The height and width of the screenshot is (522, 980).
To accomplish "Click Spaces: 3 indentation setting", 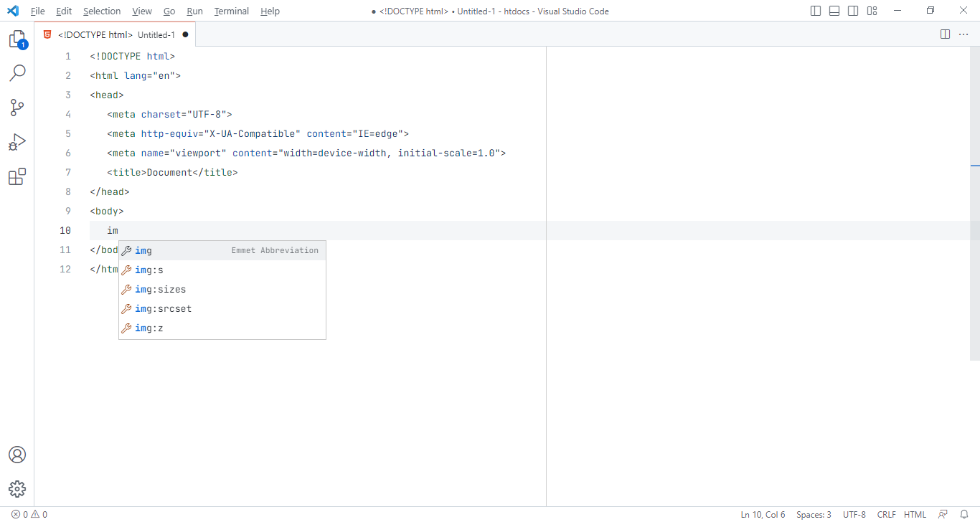I will (x=814, y=514).
